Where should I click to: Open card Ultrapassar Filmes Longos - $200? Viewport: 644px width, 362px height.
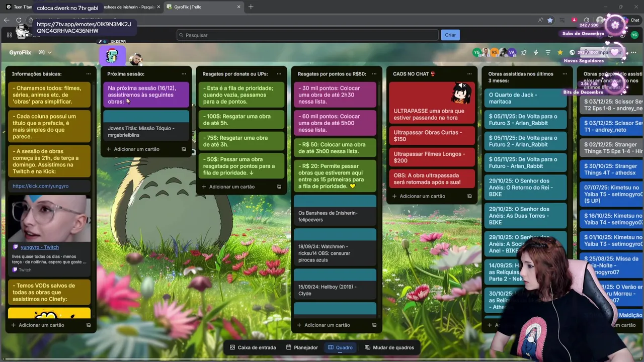coord(432,157)
